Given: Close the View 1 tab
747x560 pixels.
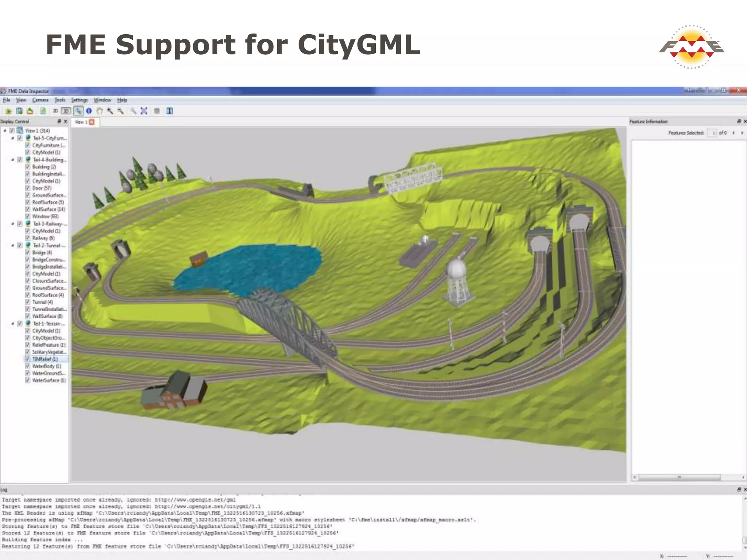Looking at the screenshot, I should [x=92, y=122].
